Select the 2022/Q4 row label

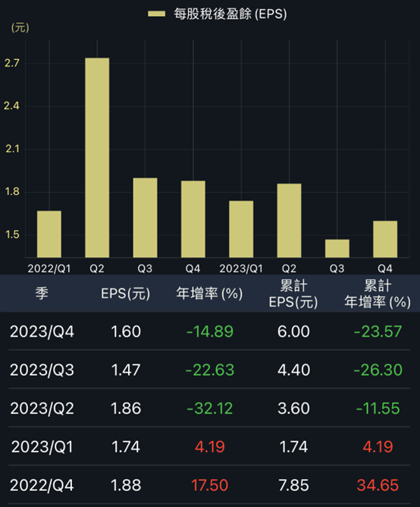(42, 485)
